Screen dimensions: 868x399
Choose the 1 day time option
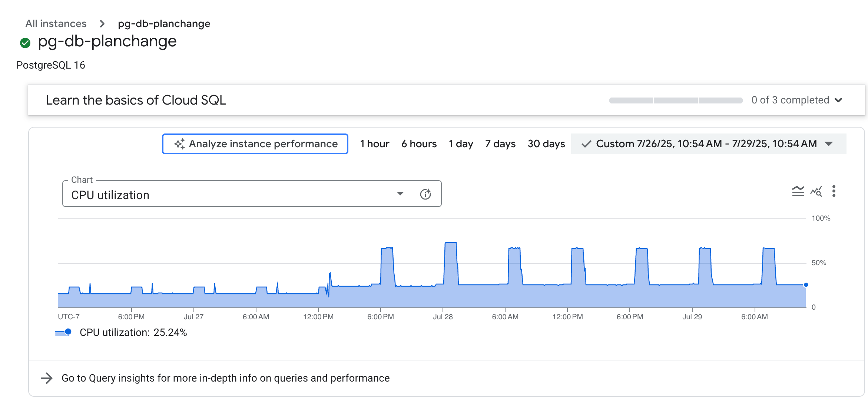461,144
